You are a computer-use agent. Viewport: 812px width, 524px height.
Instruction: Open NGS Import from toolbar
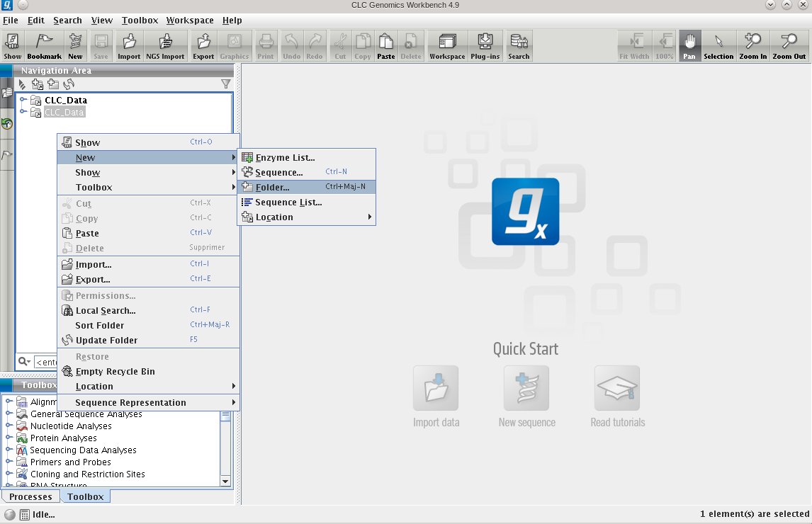pyautogui.click(x=165, y=46)
